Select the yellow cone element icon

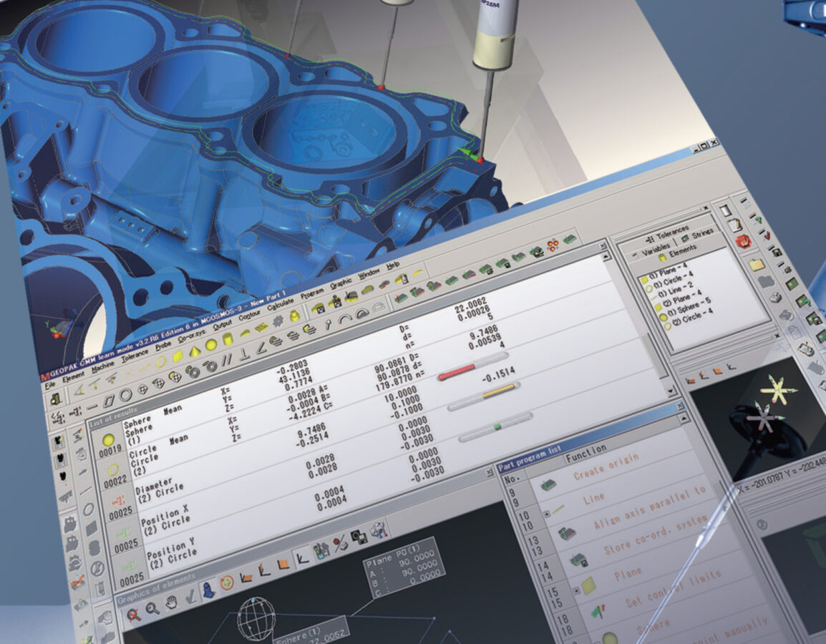195,350
